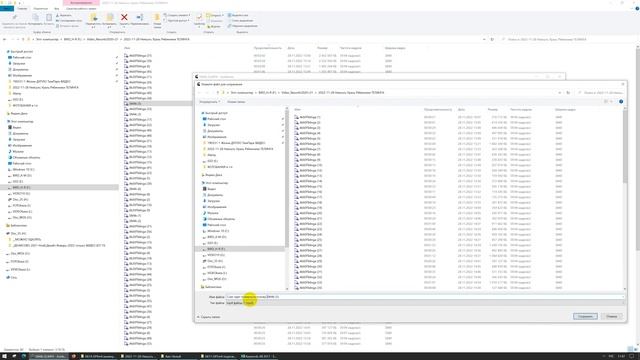Select Объемные объекты in Explorer navigation pane

pyautogui.click(x=25, y=157)
